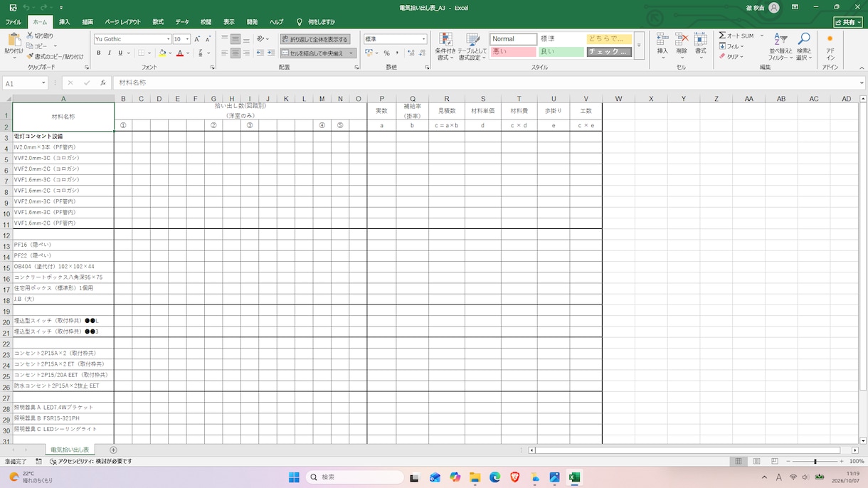Click the fill color bucket swatch
The width and height of the screenshot is (868, 488).
[162, 53]
